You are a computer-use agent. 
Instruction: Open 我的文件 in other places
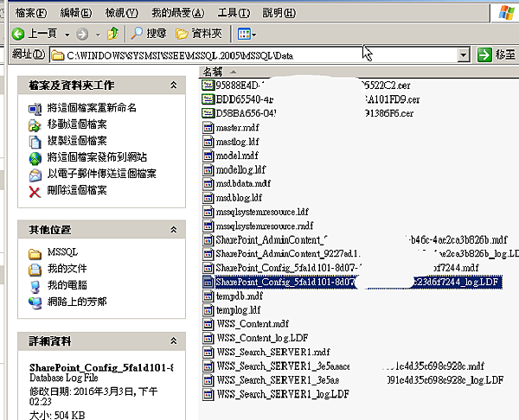pyautogui.click(x=67, y=269)
